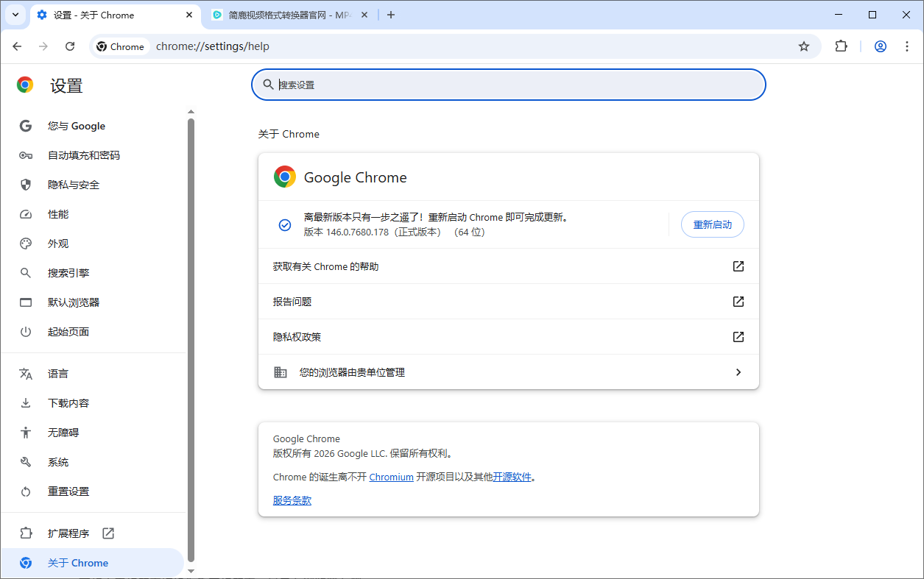The width and height of the screenshot is (924, 579).
Task: Select the 重置设置 sidebar icon
Action: coord(26,491)
